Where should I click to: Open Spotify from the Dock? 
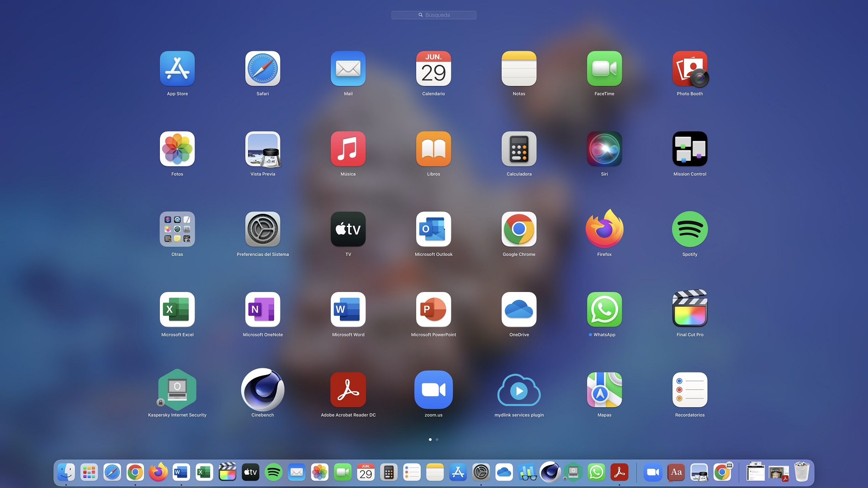coord(274,472)
